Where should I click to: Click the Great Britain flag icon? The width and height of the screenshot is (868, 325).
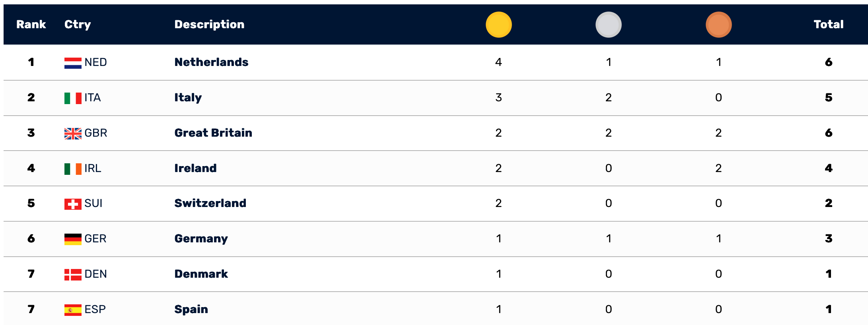73,133
